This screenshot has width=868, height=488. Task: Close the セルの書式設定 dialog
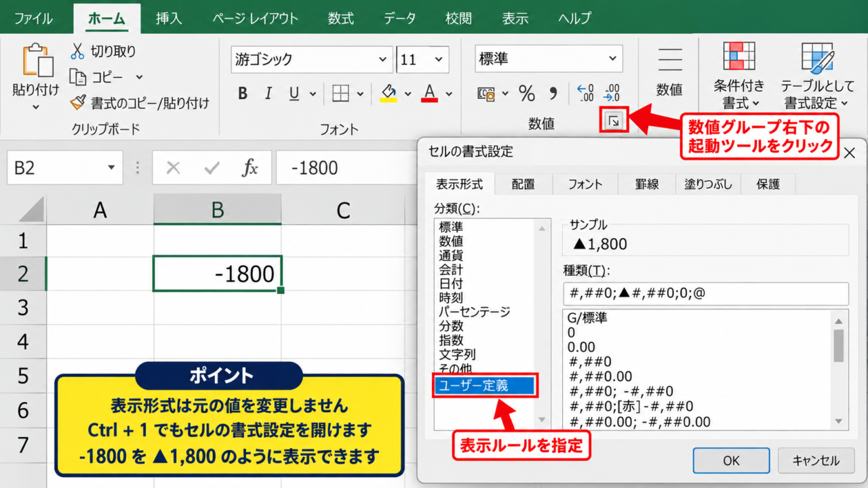[849, 153]
